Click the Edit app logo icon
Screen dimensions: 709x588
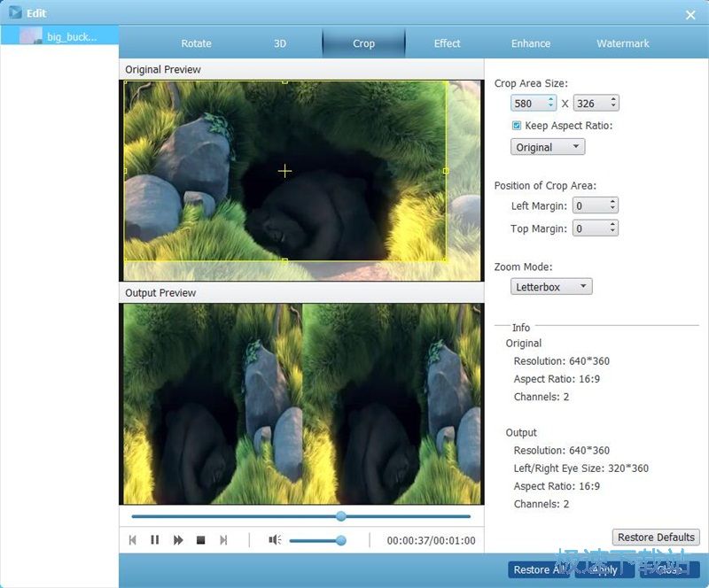click(15, 12)
